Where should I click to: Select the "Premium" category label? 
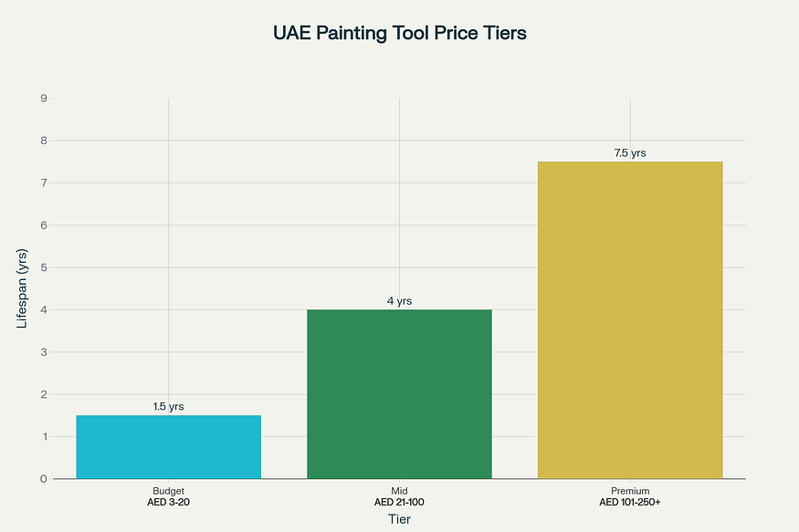[x=630, y=491]
